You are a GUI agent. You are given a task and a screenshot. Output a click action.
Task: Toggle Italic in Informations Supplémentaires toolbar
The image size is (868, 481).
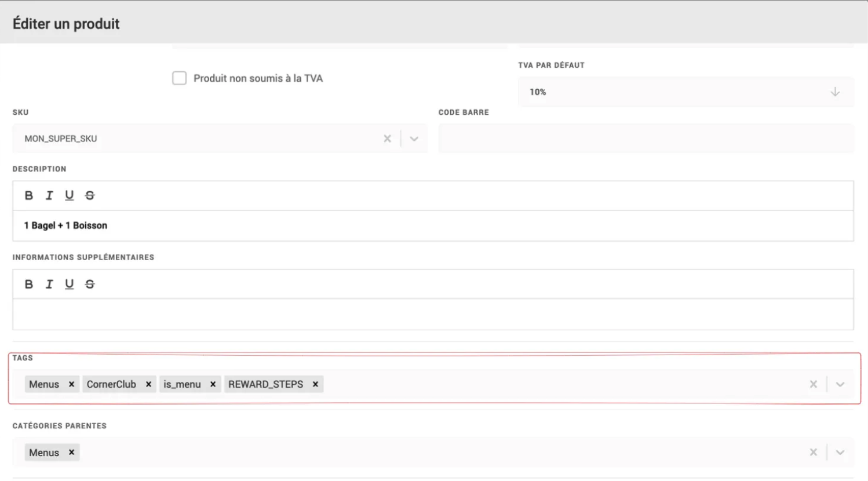tap(49, 284)
